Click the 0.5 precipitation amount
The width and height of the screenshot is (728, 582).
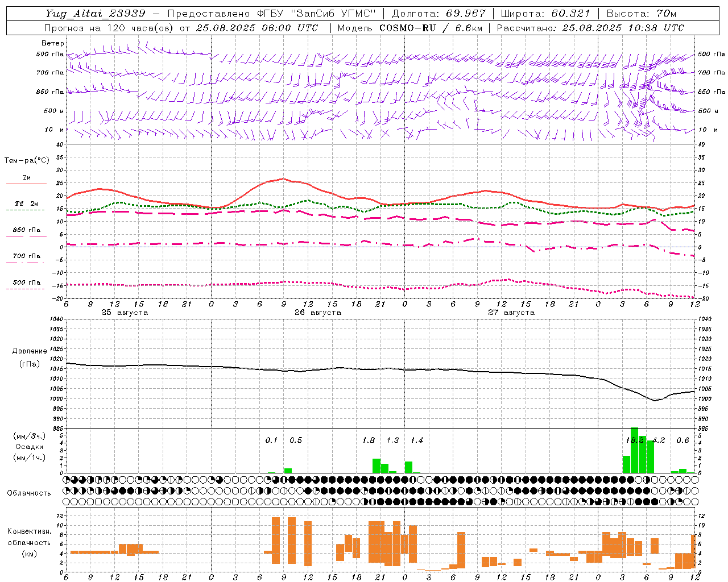296,440
